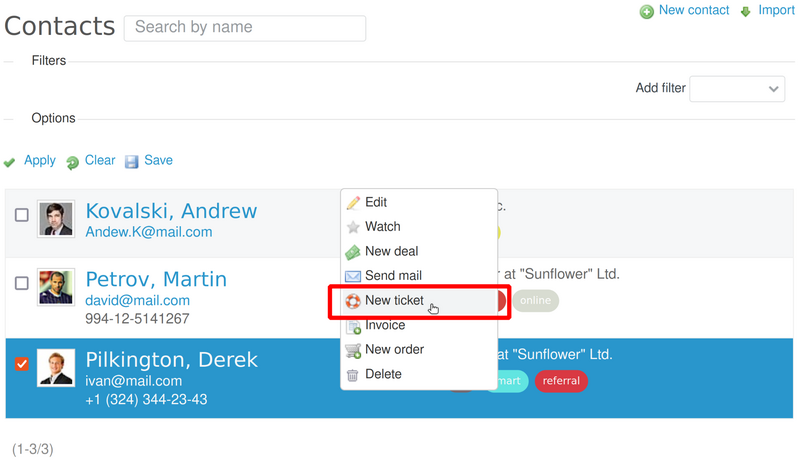
Task: Click the New deal money icon
Action: [x=353, y=252]
